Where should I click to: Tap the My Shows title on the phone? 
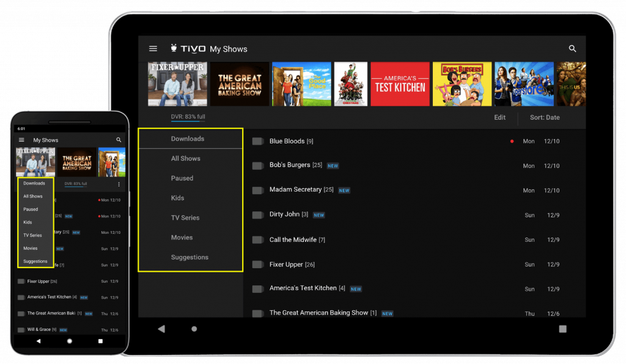click(x=45, y=140)
